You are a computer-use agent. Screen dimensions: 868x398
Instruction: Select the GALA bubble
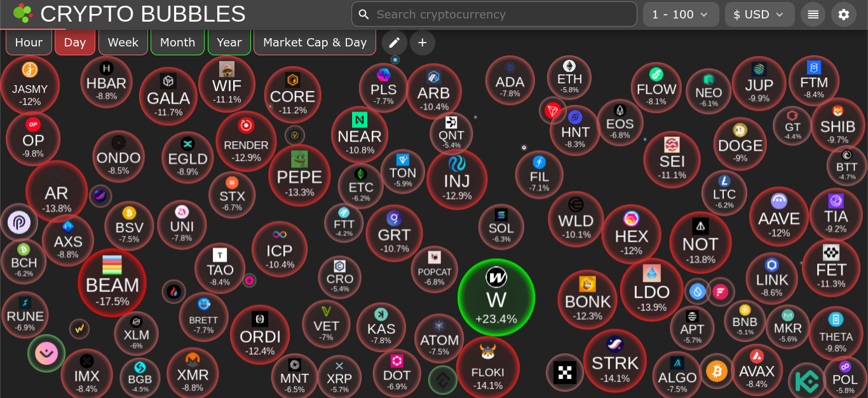tap(168, 97)
